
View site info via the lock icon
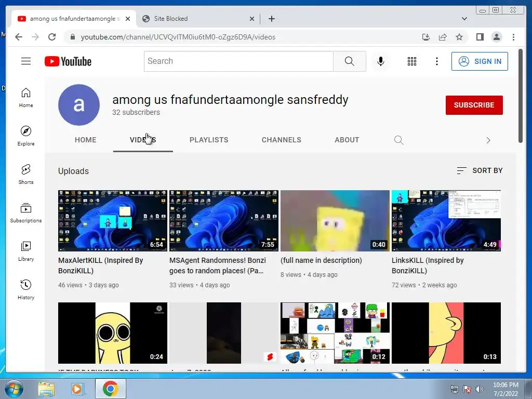(72, 37)
